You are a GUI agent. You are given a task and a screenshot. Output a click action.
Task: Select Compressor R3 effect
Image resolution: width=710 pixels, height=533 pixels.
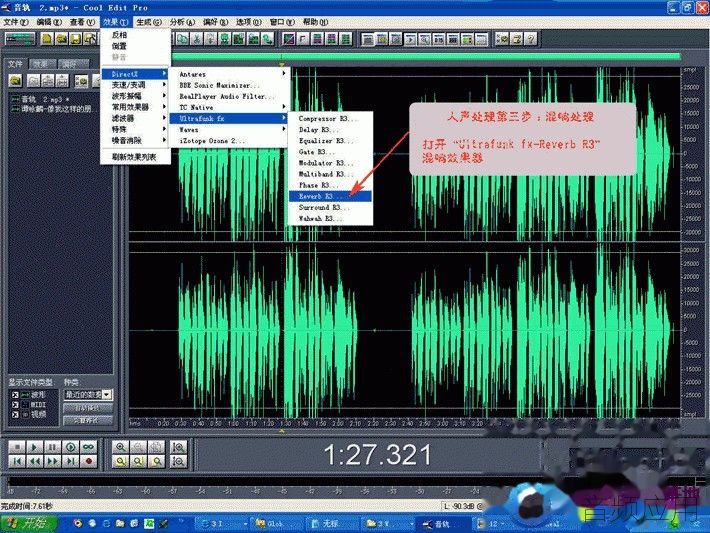330,118
